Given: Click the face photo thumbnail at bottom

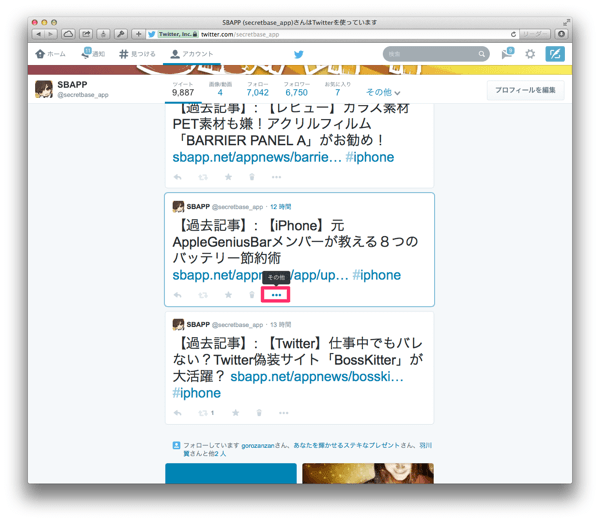Looking at the screenshot, I should click(x=368, y=473).
